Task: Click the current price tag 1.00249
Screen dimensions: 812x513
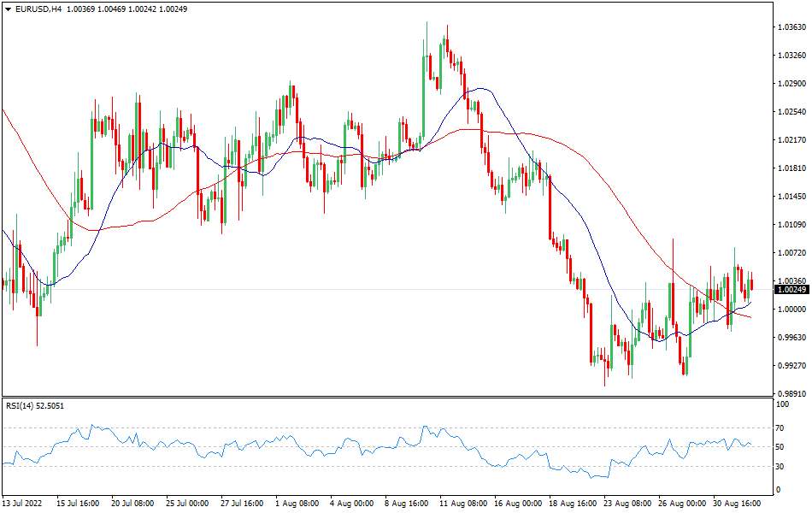Action: (791, 290)
